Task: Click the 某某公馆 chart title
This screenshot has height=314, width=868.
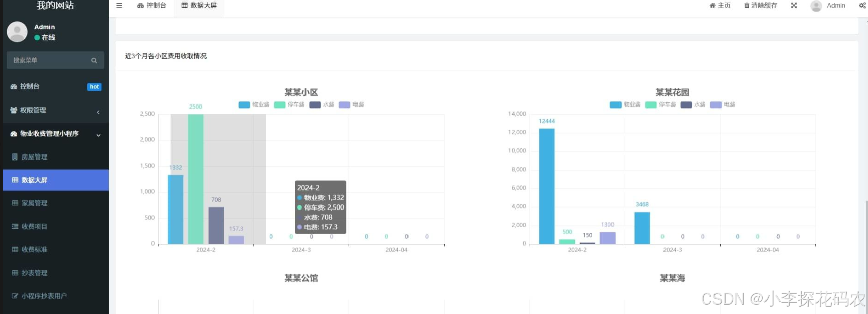Action: (x=301, y=278)
